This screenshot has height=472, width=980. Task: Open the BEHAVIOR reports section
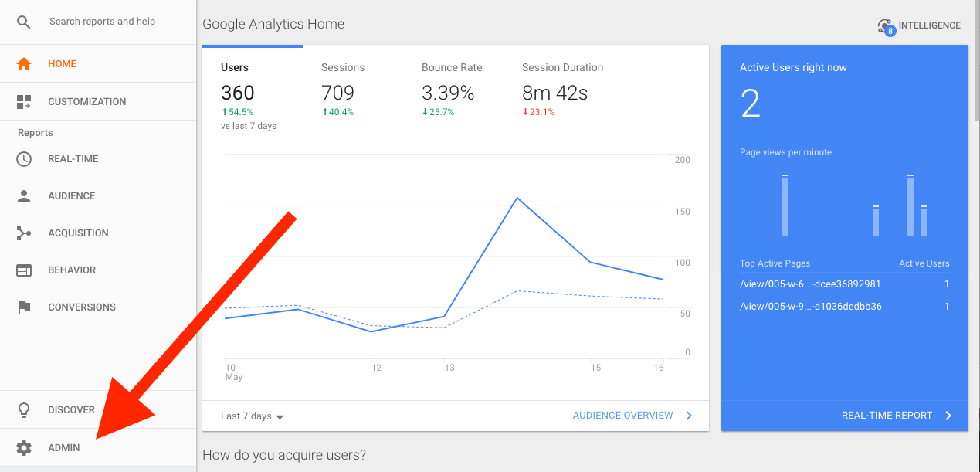98,270
